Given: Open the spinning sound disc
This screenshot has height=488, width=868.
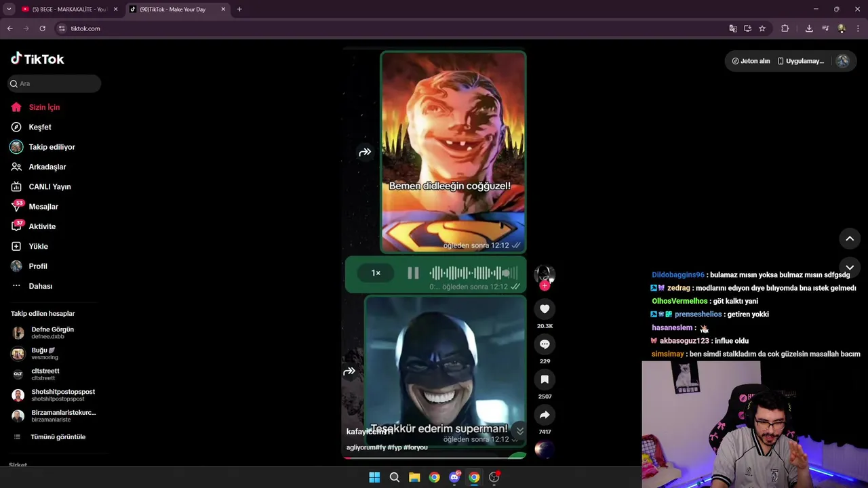Looking at the screenshot, I should (x=545, y=449).
